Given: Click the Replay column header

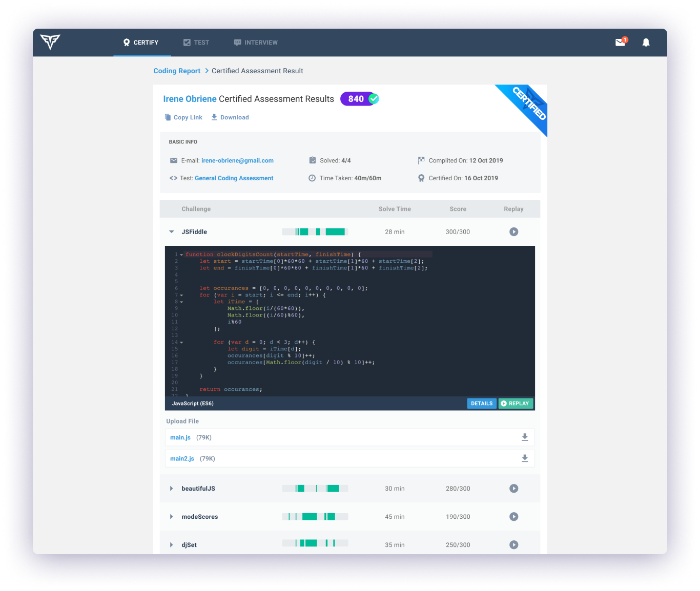Looking at the screenshot, I should point(513,209).
